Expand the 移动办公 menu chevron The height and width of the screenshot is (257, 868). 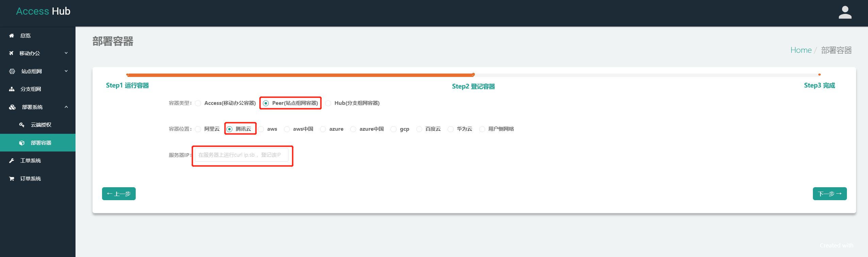[66, 53]
